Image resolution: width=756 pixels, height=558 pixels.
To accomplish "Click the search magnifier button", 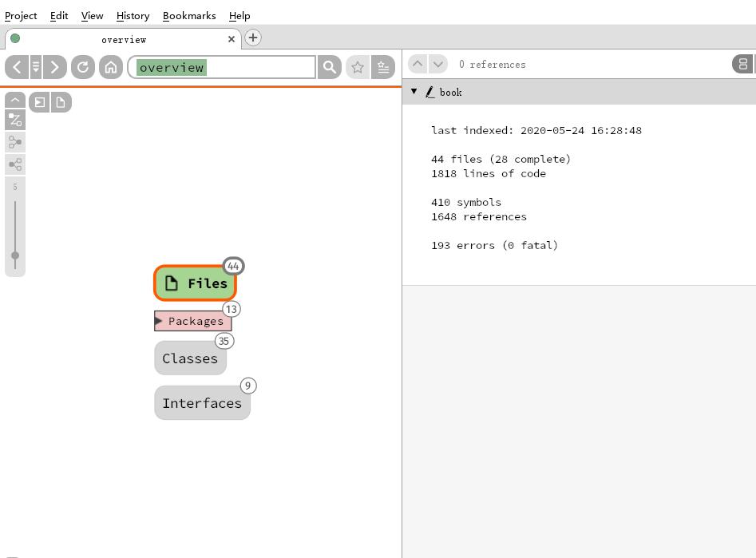I will click(329, 67).
